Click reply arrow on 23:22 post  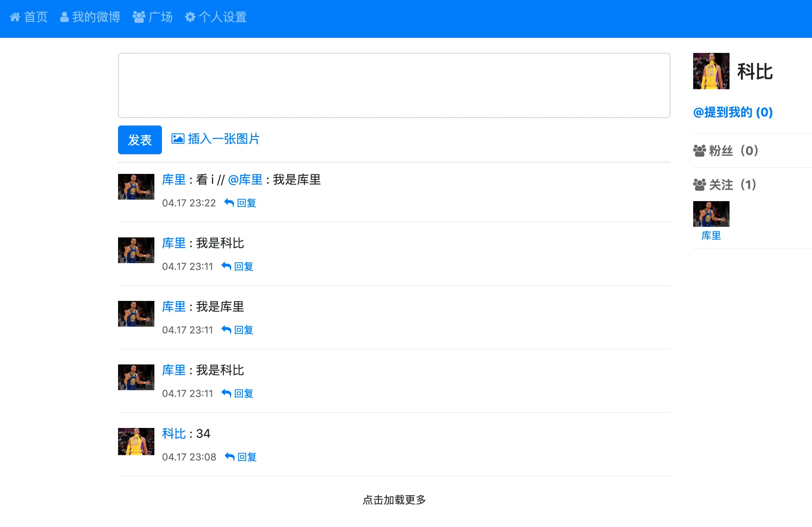point(229,203)
